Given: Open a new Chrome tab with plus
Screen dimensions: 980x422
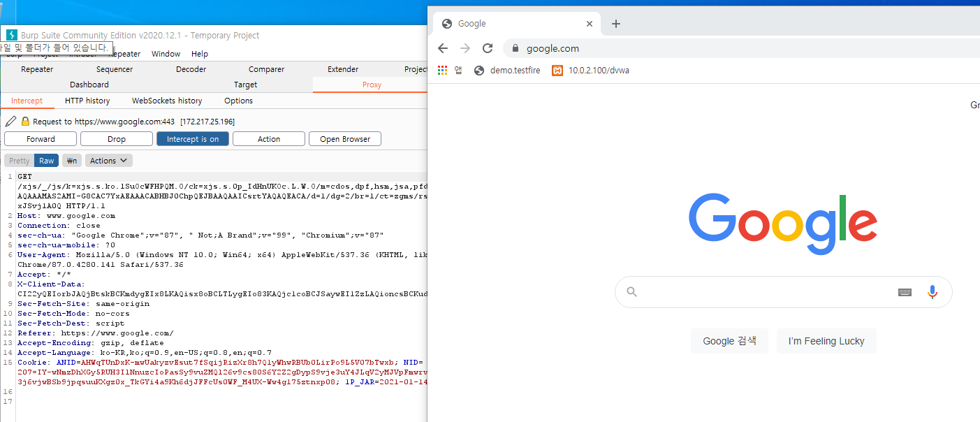Looking at the screenshot, I should (x=615, y=24).
